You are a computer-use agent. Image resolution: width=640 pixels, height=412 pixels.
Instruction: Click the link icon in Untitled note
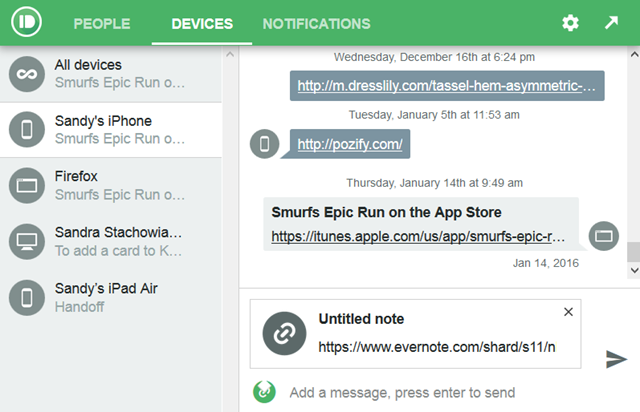coord(284,334)
